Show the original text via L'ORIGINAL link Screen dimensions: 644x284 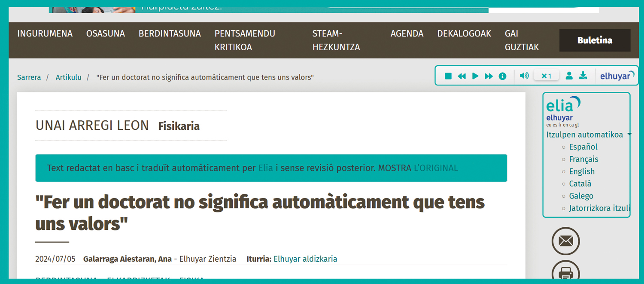click(435, 168)
